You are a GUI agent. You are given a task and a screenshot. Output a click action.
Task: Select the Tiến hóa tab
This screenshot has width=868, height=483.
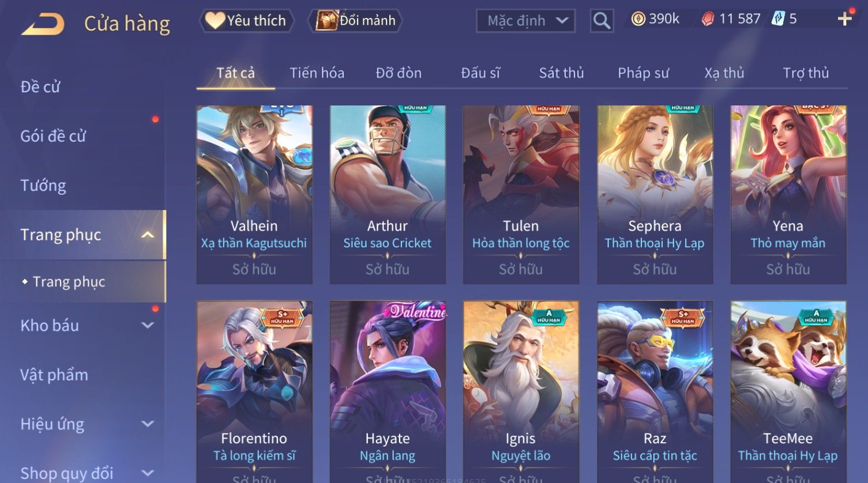pyautogui.click(x=317, y=73)
